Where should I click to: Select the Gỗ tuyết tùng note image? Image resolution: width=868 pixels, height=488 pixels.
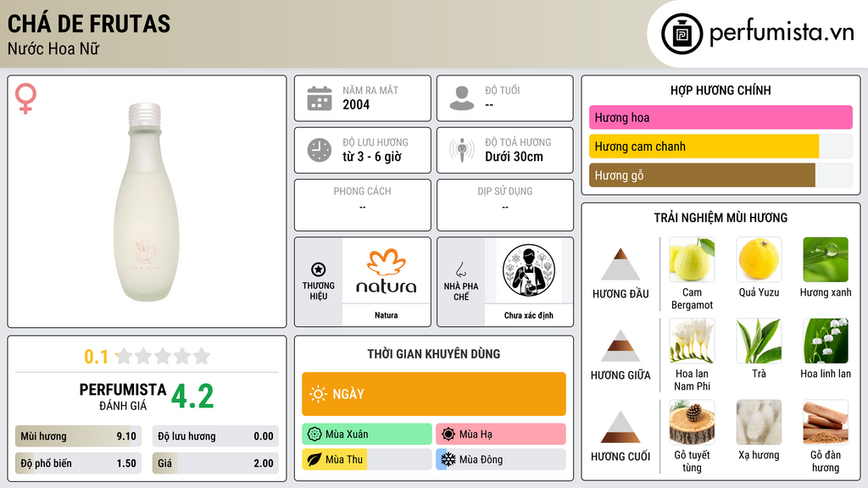point(692,422)
